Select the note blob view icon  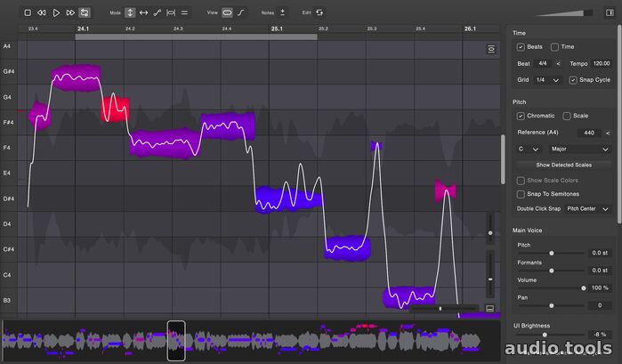coord(227,13)
